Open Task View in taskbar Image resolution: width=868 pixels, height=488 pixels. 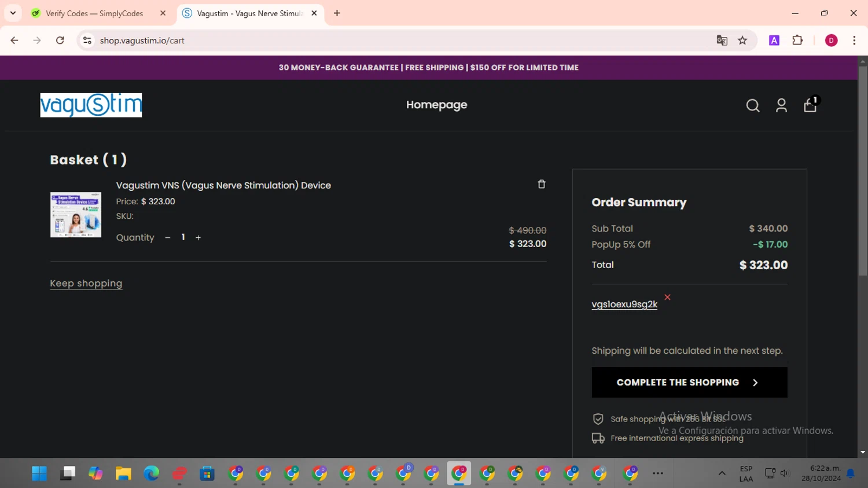68,474
